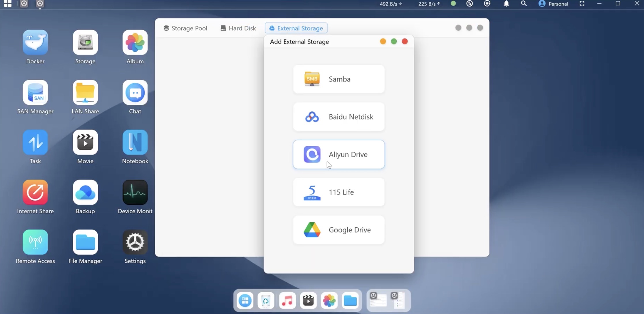This screenshot has width=644, height=314.
Task: Launch File Manager from the desktop
Action: coord(85,242)
